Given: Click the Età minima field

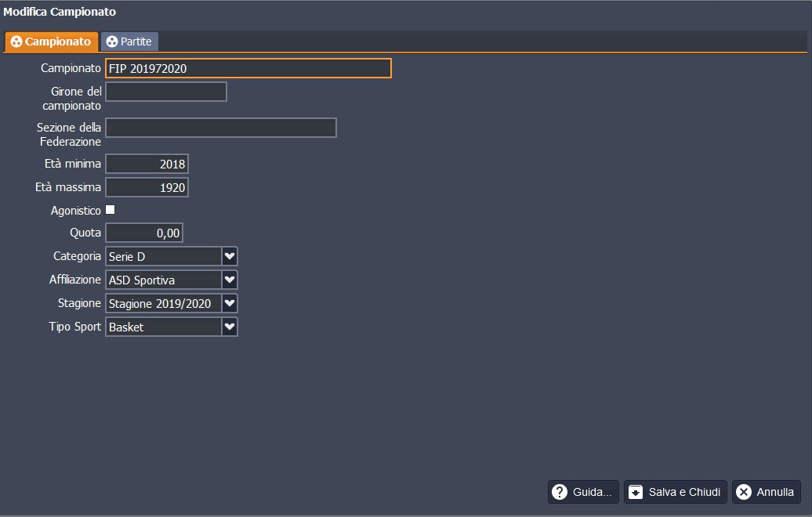Looking at the screenshot, I should point(147,164).
